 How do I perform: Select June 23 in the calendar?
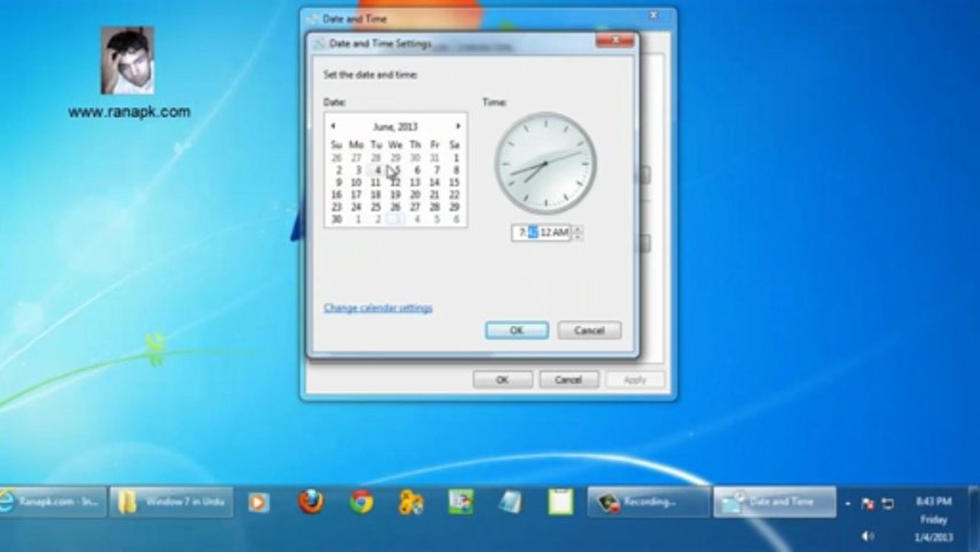pyautogui.click(x=336, y=207)
